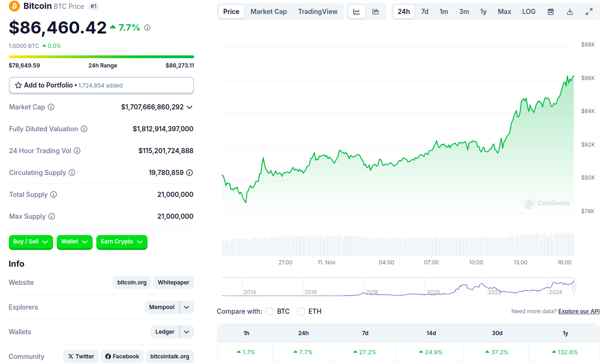Screen dimensions: 605x364
Task: Click the info icon beside 7.7% price change
Action: pyautogui.click(x=148, y=28)
